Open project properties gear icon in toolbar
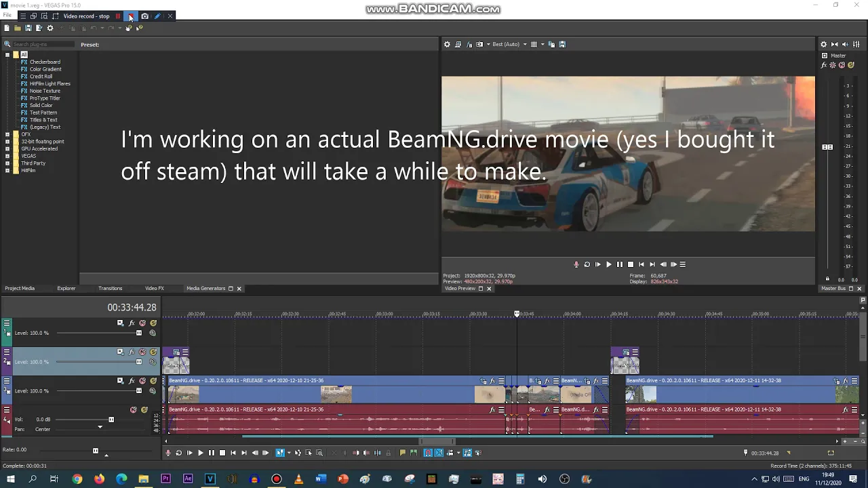868x488 pixels. [50, 28]
